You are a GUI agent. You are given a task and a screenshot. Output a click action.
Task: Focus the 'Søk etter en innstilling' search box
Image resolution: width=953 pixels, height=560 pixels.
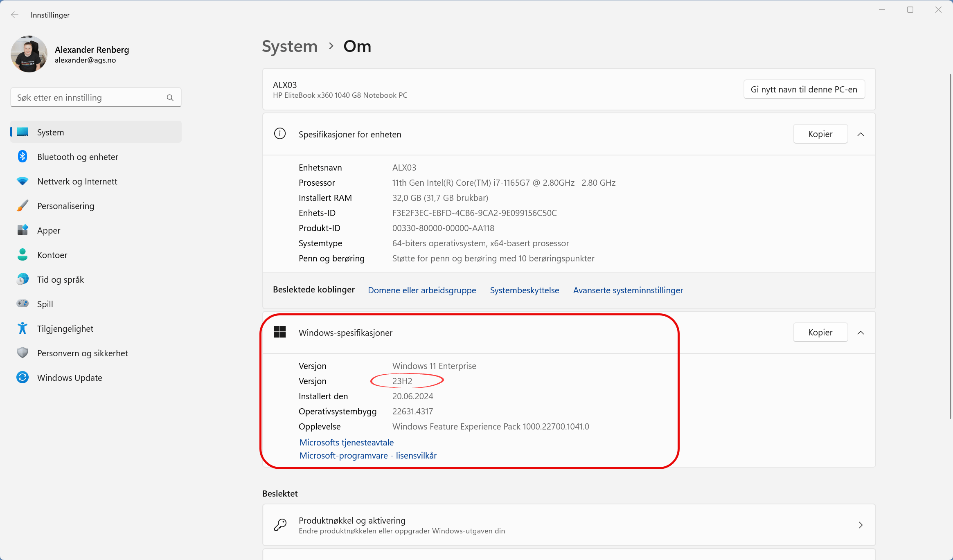point(96,98)
